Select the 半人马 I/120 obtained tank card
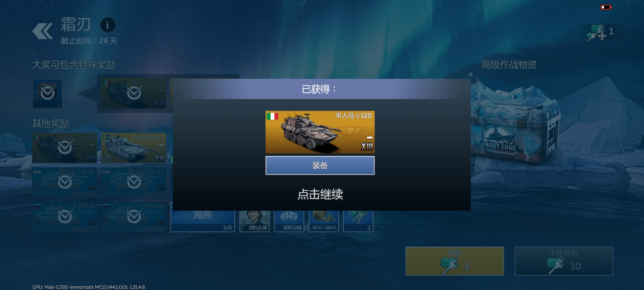This screenshot has width=644, height=290. 320,132
